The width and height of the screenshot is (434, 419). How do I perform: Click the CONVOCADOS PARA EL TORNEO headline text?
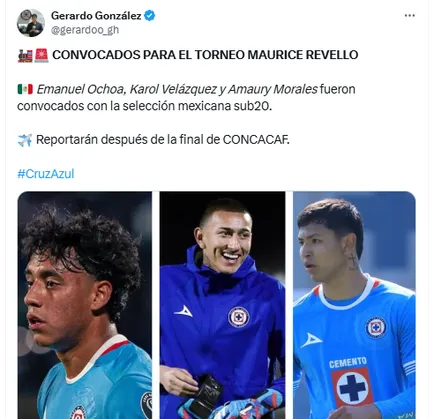click(205, 55)
